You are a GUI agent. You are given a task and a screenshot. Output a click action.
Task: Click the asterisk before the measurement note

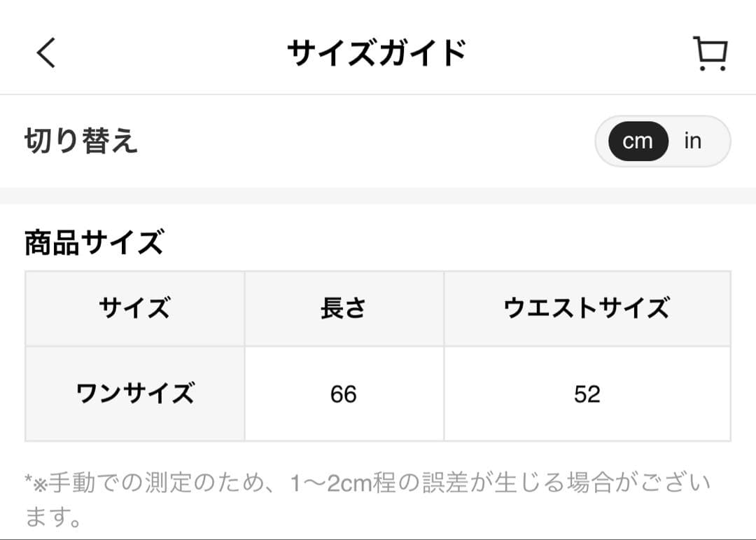29,483
